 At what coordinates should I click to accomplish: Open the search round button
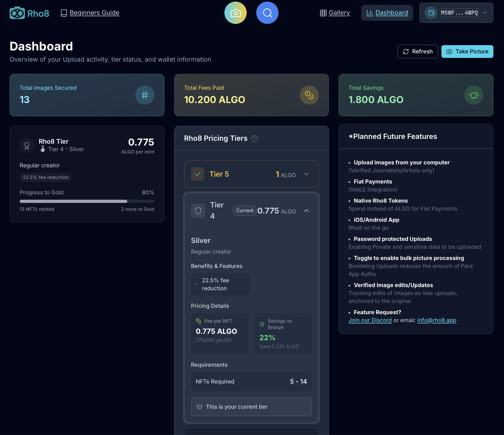point(267,13)
